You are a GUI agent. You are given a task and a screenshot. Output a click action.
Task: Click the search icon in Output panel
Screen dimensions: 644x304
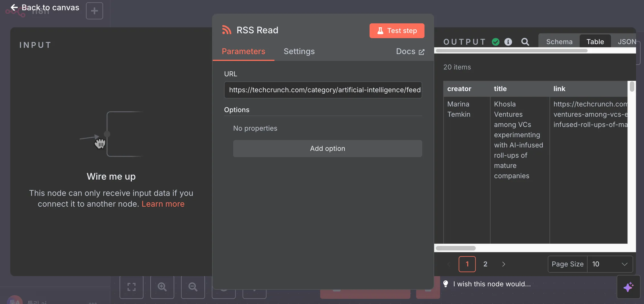coord(525,42)
